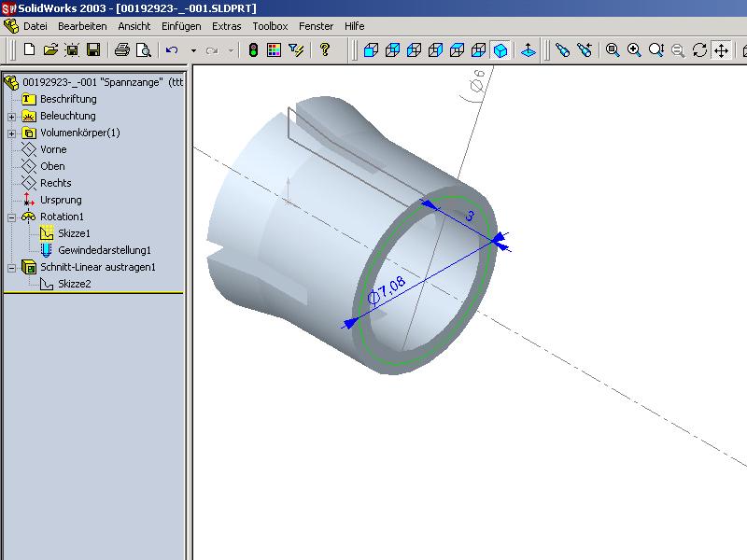The image size is (747, 560).
Task: Open the Print preview tool
Action: click(x=143, y=49)
